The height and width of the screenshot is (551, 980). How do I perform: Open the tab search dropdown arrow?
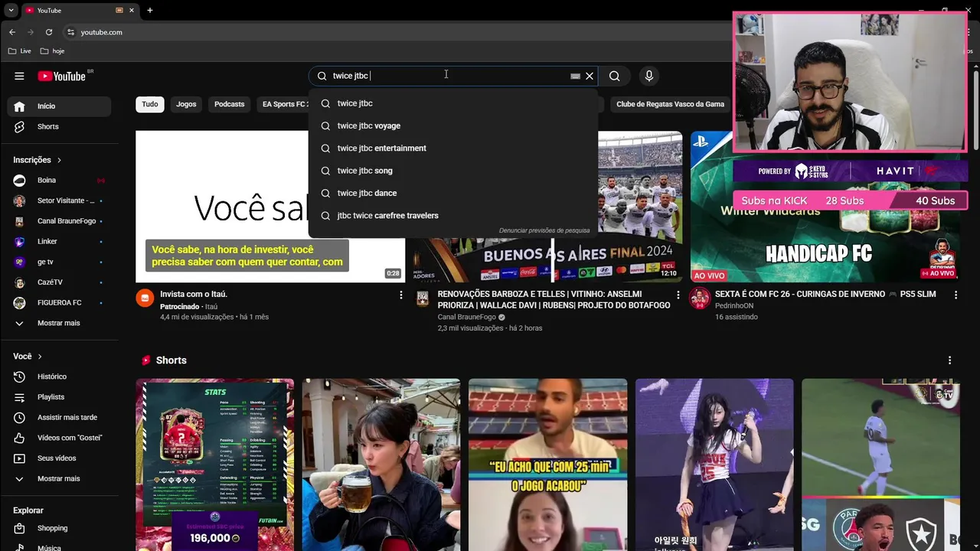11,10
